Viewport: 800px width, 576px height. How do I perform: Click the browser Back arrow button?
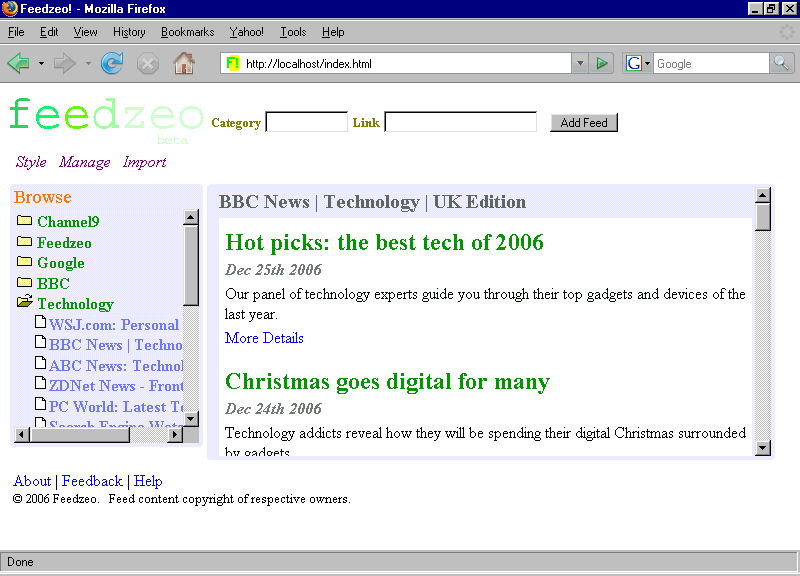click(x=18, y=64)
